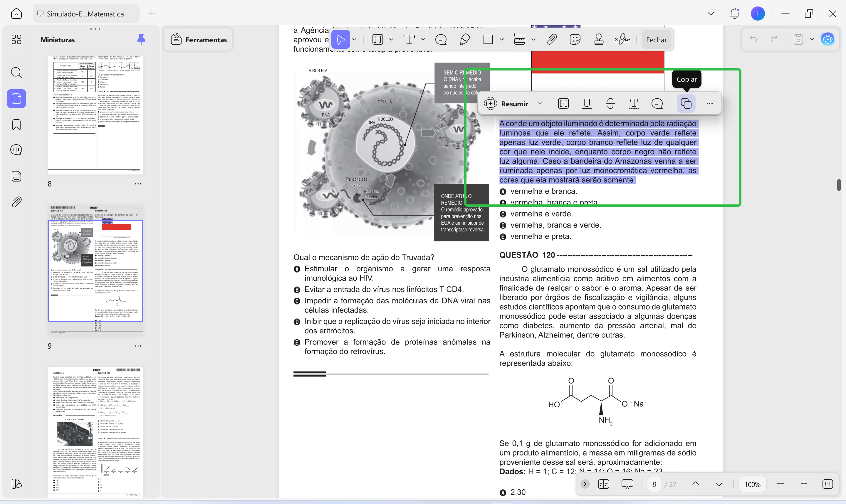Open the search panel in left sidebar
The image size is (846, 504).
coord(16,72)
